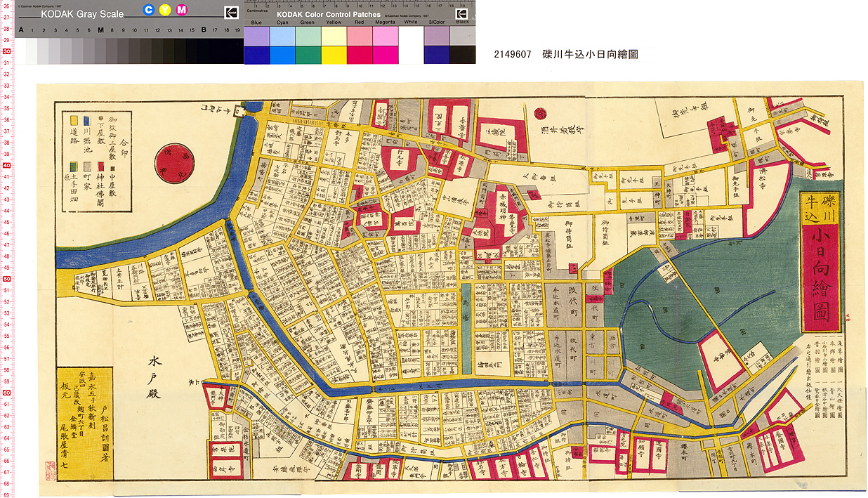Viewport: 868px width, 498px height.
Task: Click the '3/Color' patch label
Action: (x=436, y=22)
